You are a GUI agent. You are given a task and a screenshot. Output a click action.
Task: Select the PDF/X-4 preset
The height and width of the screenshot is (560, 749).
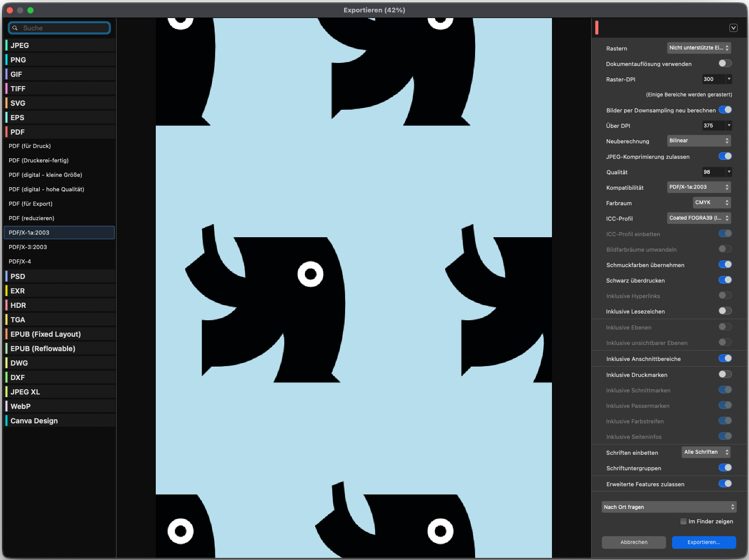(59, 261)
